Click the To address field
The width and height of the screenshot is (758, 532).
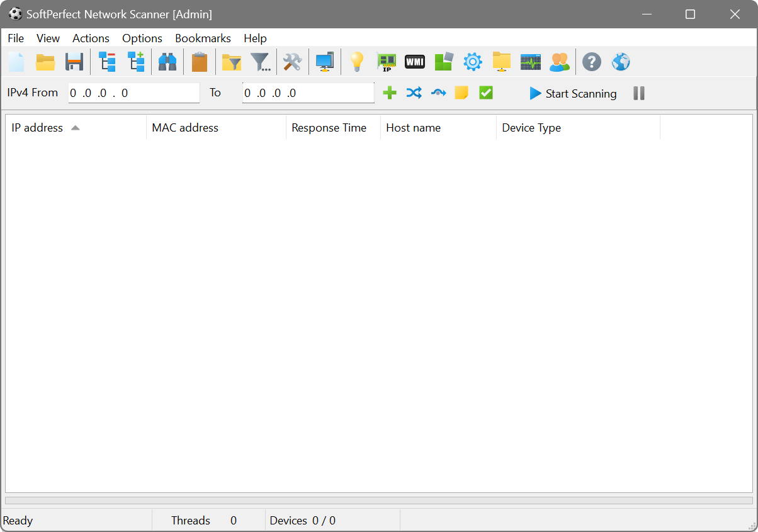pyautogui.click(x=308, y=93)
